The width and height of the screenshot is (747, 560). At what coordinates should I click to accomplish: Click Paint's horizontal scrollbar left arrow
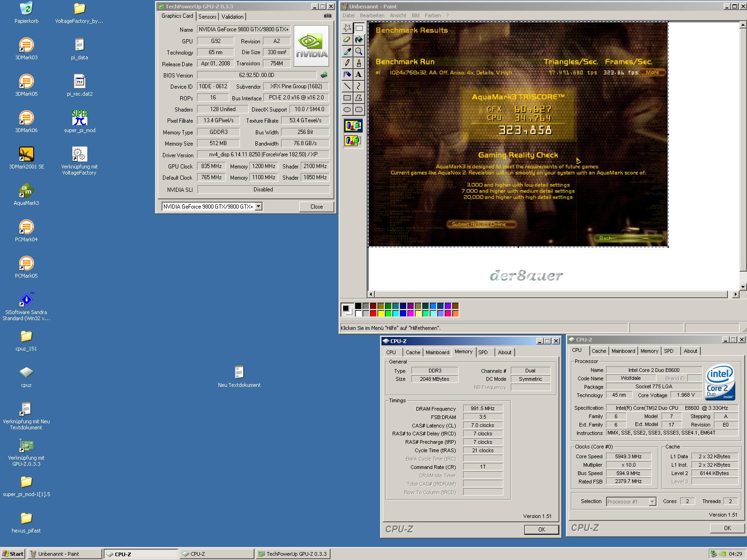coord(372,294)
